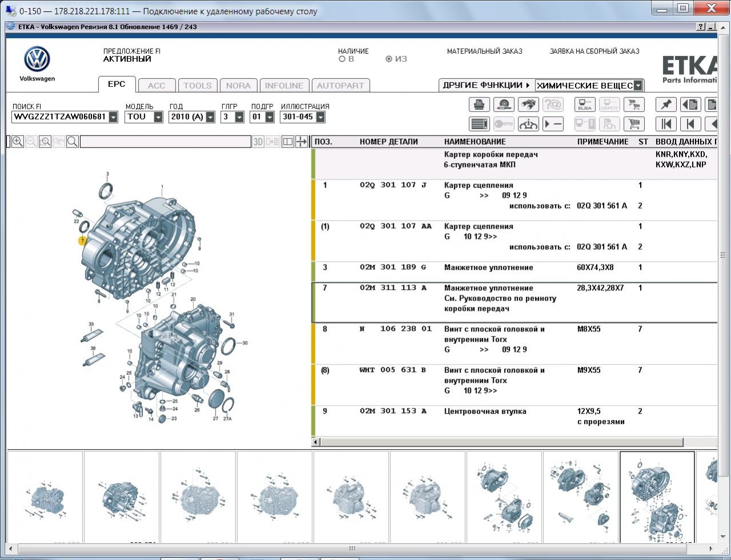Select part number 02M 301 189 G
Viewport: 731px width, 560px height.
pos(393,267)
